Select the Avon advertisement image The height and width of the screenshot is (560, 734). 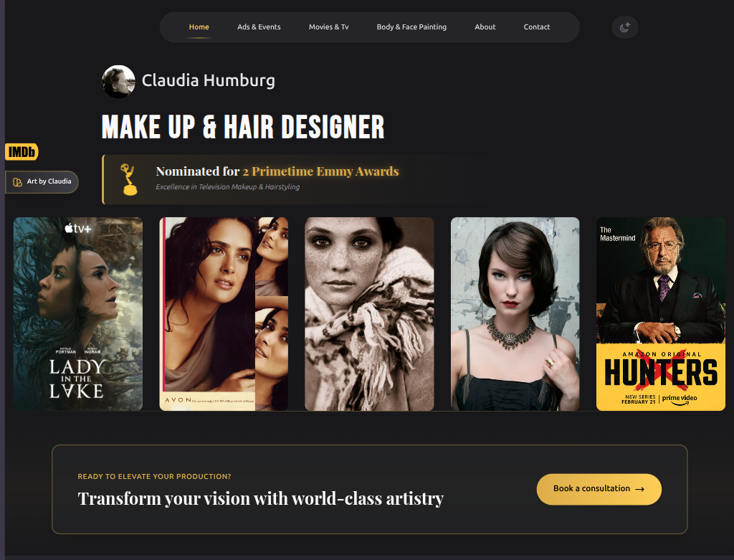(x=224, y=314)
